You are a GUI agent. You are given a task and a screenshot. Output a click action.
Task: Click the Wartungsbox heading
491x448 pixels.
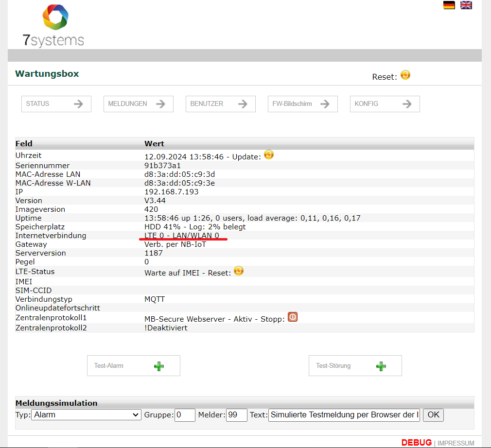tap(47, 73)
